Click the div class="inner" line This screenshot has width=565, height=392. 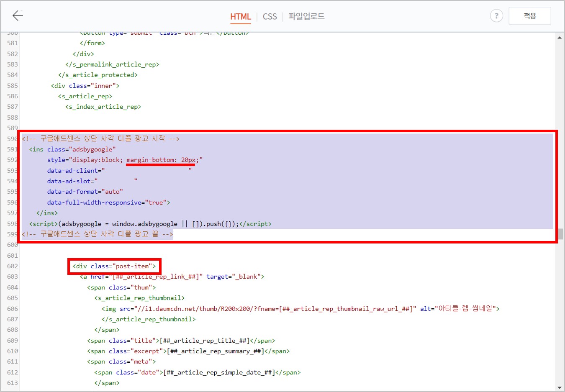[x=85, y=86]
